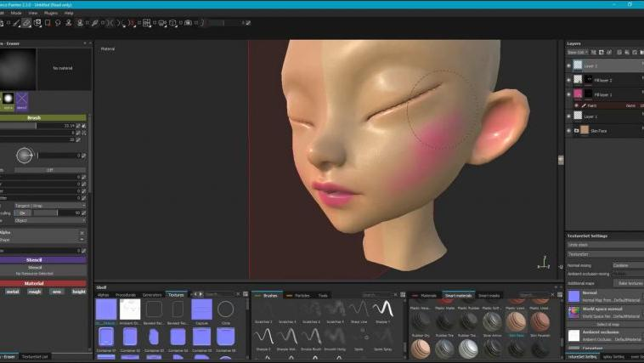Select the Eraser tool in the toolbar
This screenshot has width=644, height=363.
26,23
